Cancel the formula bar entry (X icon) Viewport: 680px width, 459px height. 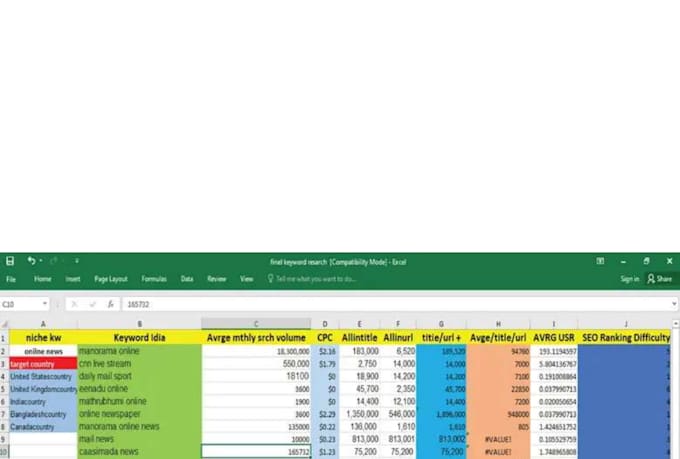pyautogui.click(x=74, y=305)
